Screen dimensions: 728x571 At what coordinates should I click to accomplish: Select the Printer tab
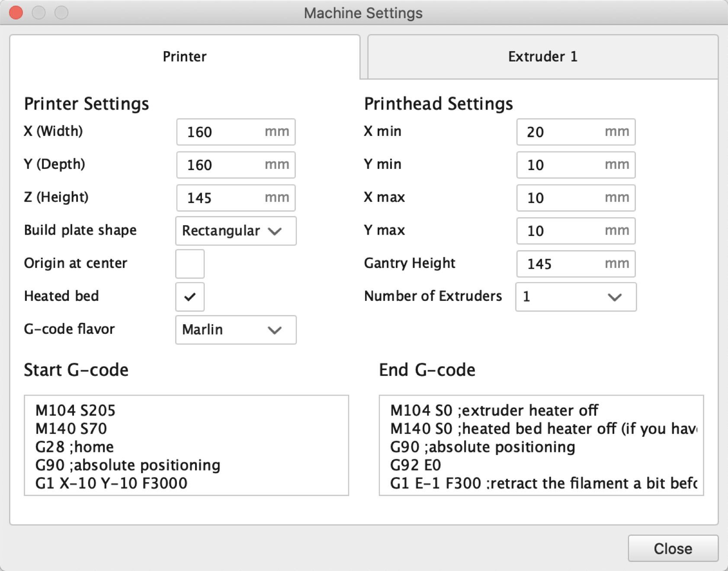click(185, 57)
